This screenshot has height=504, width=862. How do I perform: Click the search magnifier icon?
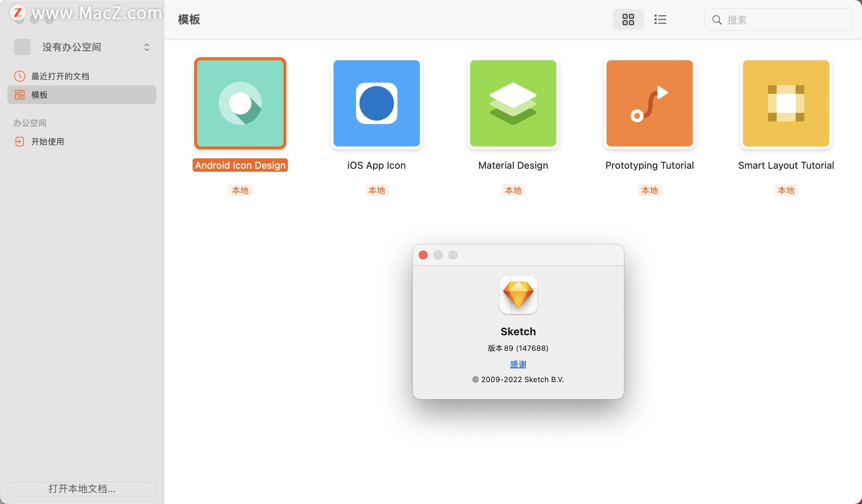717,20
